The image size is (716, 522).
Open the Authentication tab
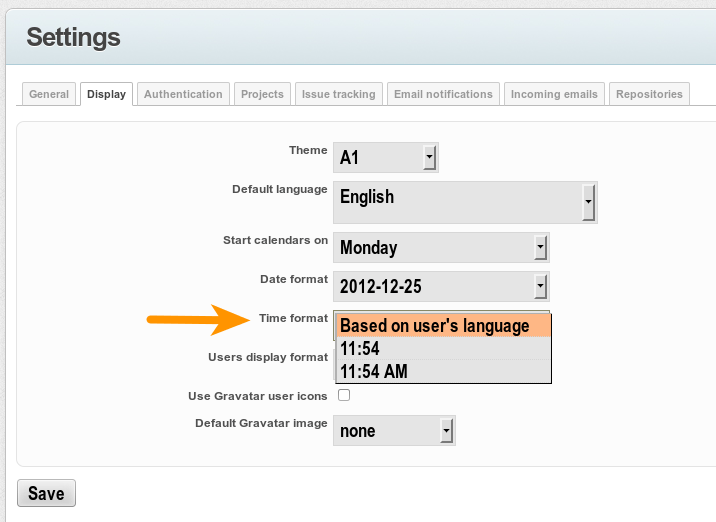[183, 94]
